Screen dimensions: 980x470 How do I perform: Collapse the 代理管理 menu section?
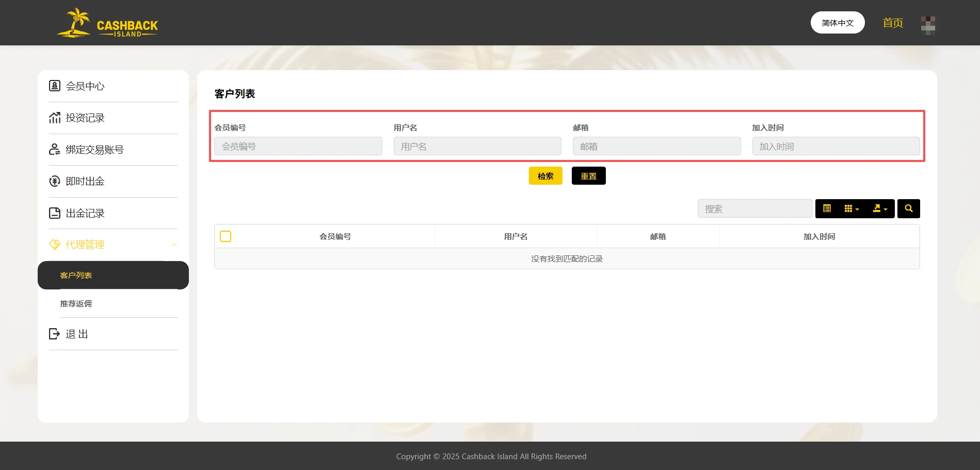(x=174, y=245)
